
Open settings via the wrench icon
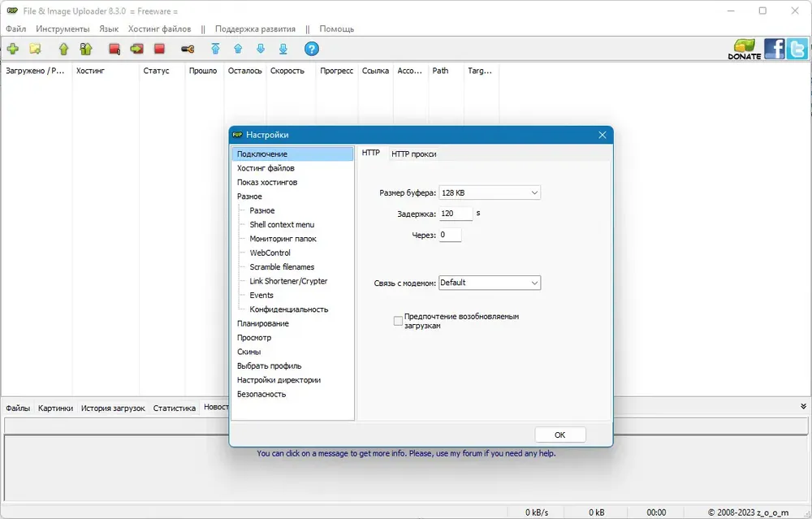tap(188, 49)
